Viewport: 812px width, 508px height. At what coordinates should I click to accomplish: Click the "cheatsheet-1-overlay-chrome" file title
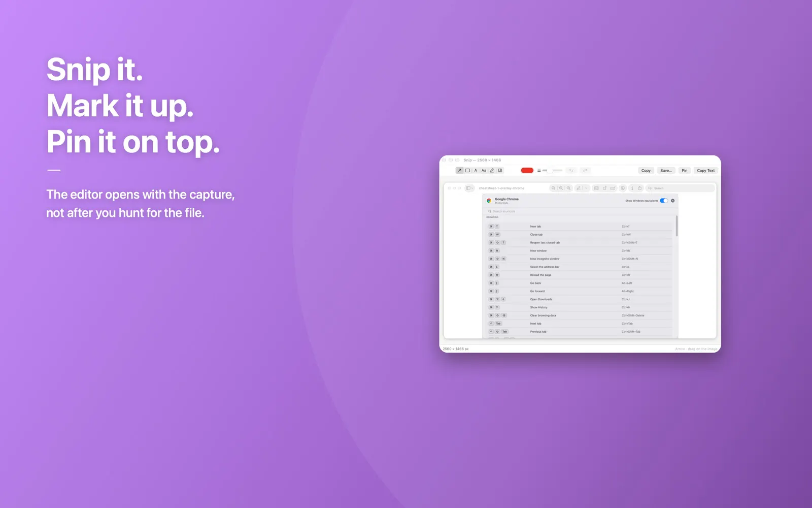(x=501, y=188)
